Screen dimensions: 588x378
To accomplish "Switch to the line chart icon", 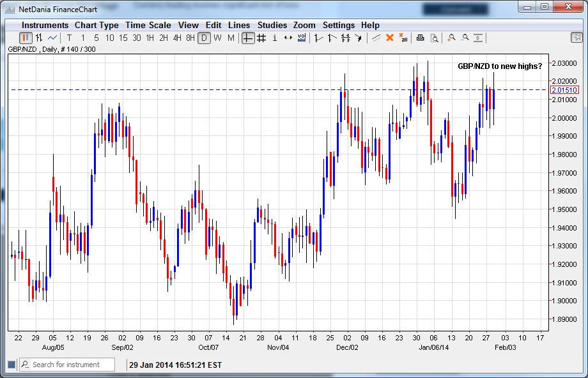I will coord(52,38).
